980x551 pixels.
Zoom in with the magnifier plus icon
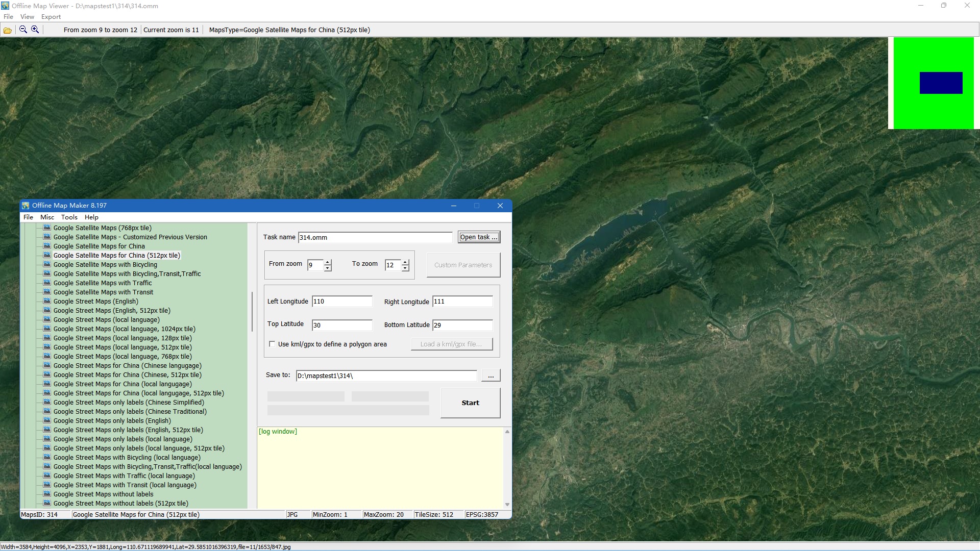tap(35, 30)
